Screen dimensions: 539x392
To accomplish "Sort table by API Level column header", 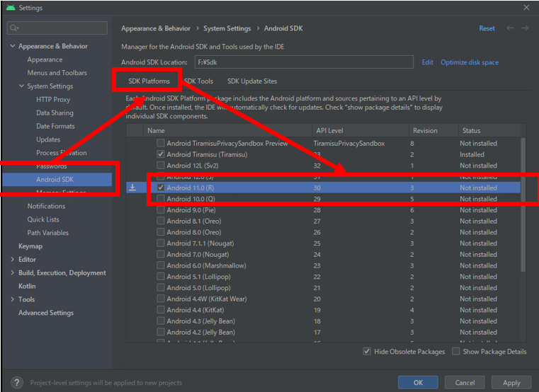I will pos(361,131).
